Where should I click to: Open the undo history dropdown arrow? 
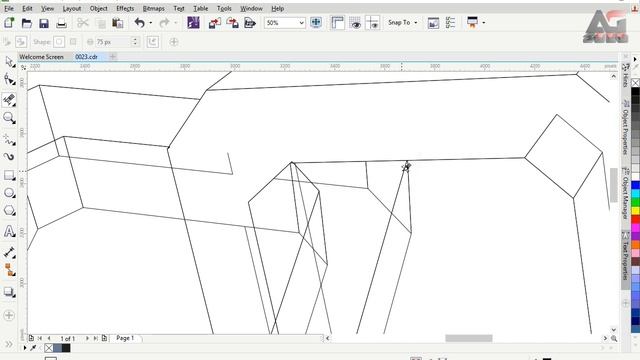151,23
